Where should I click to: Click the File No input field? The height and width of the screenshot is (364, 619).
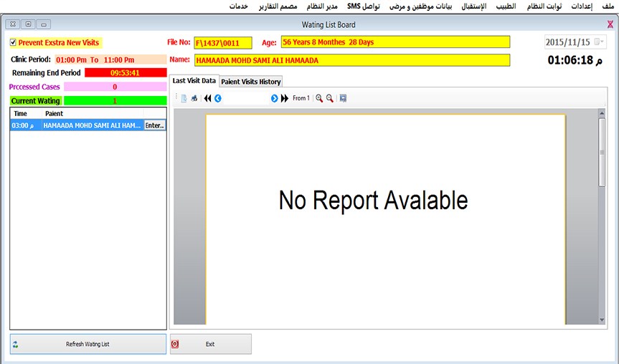[222, 42]
